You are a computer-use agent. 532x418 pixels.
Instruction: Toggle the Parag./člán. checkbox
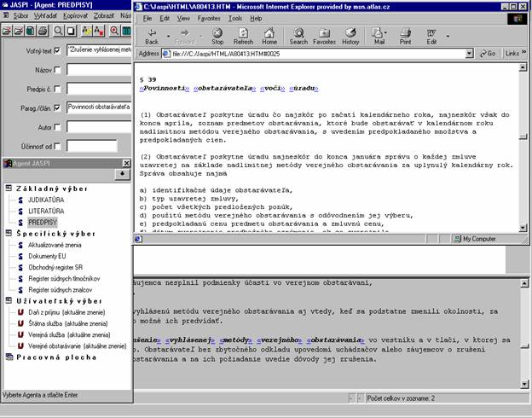(57, 108)
